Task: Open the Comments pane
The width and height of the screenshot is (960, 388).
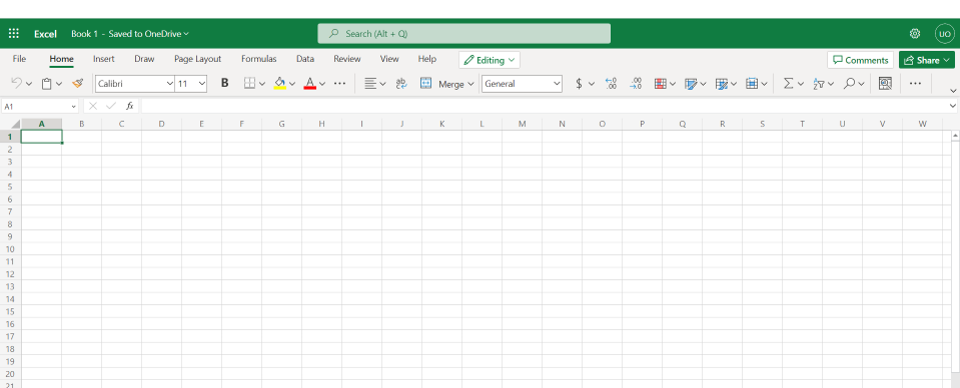Action: click(860, 60)
